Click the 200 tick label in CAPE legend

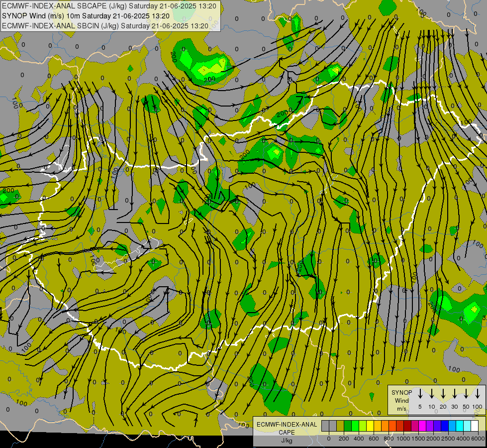[x=344, y=439]
